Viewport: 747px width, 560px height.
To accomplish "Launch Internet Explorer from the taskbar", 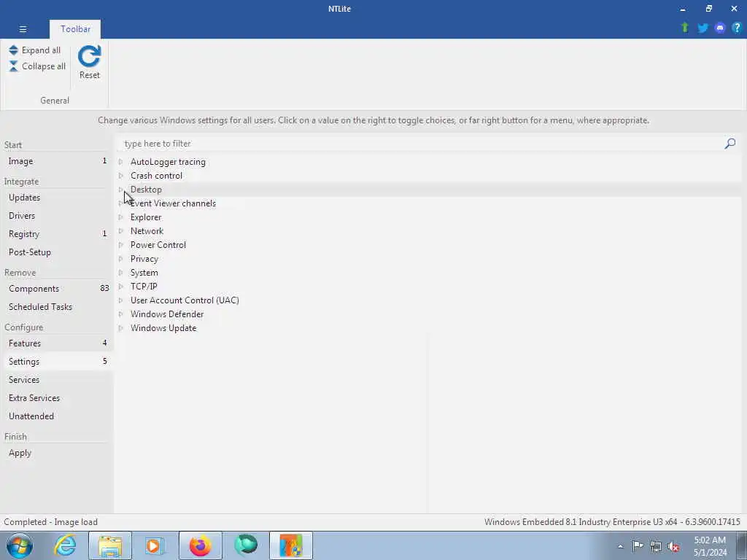I will (x=65, y=545).
